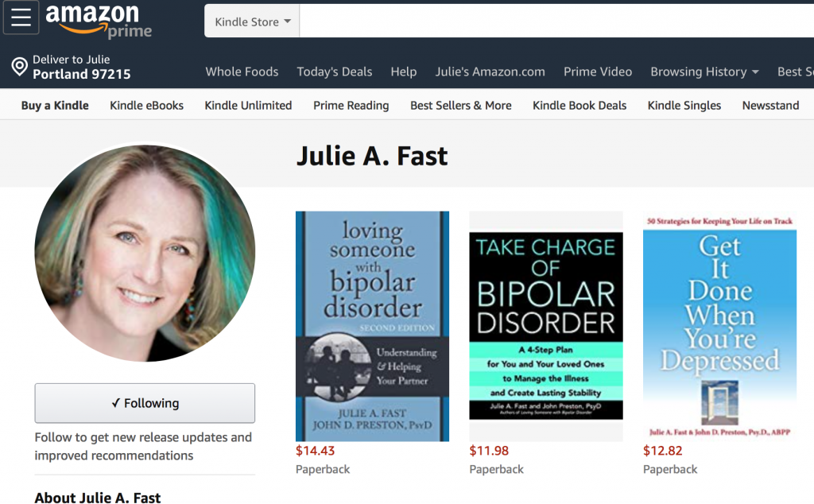
Task: Open Julie's Amazon.com page
Action: tap(490, 72)
